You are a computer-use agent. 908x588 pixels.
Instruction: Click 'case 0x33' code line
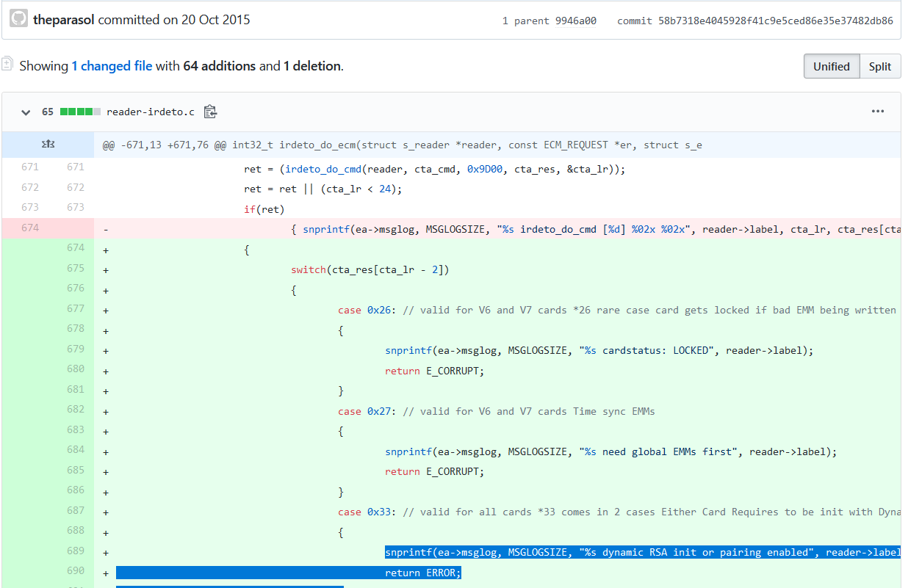(619, 512)
